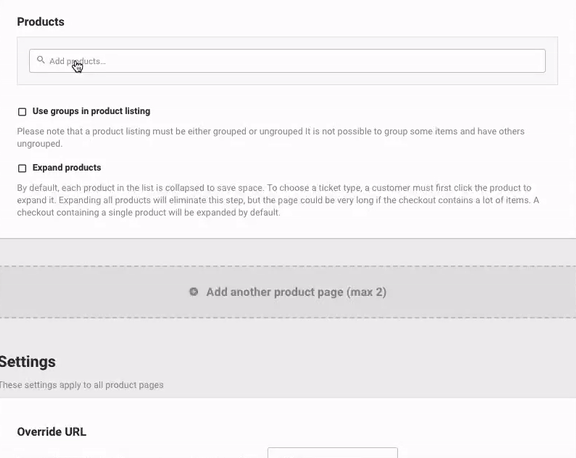Click the 'Expand products' label text
The height and width of the screenshot is (458, 576).
pyautogui.click(x=66, y=167)
